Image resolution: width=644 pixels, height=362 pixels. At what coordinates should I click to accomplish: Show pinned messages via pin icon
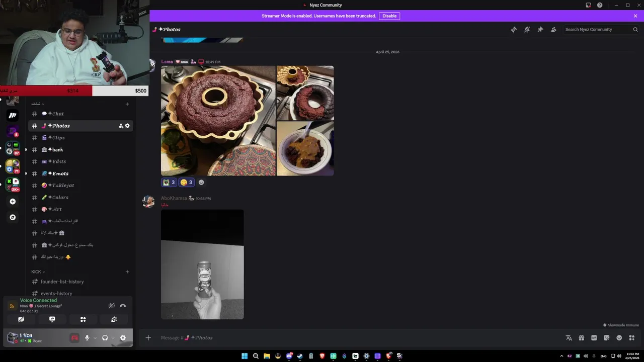[x=540, y=30]
